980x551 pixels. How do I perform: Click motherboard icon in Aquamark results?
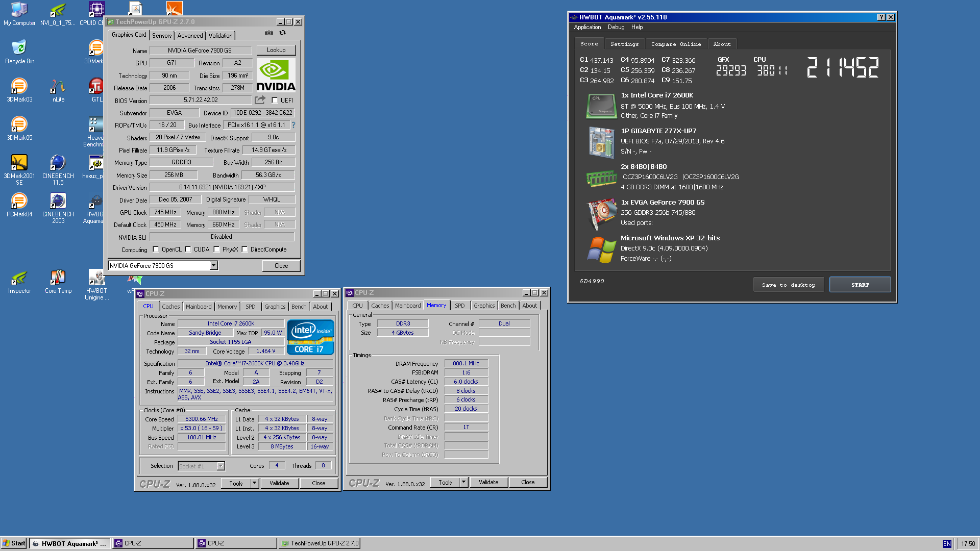(601, 142)
